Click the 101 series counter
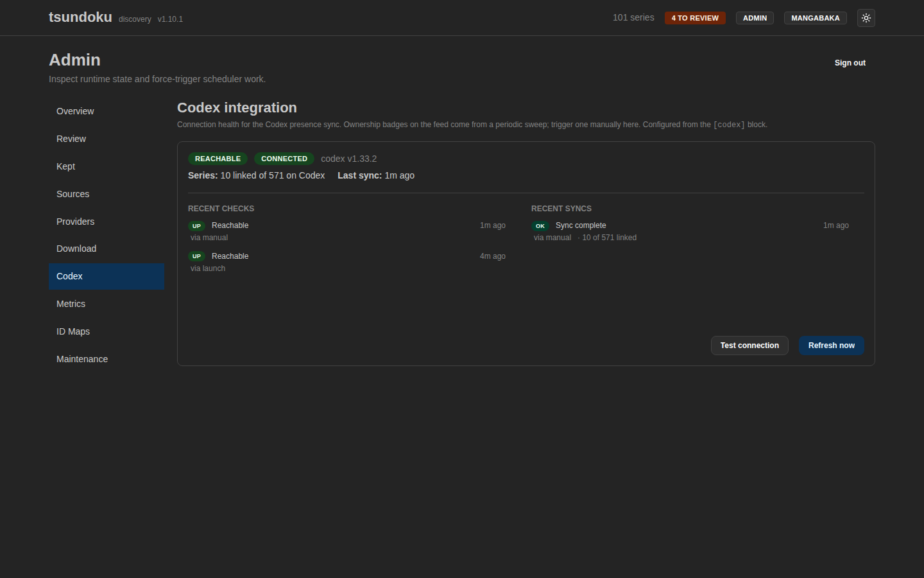Viewport: 924px width, 578px height. pyautogui.click(x=633, y=17)
